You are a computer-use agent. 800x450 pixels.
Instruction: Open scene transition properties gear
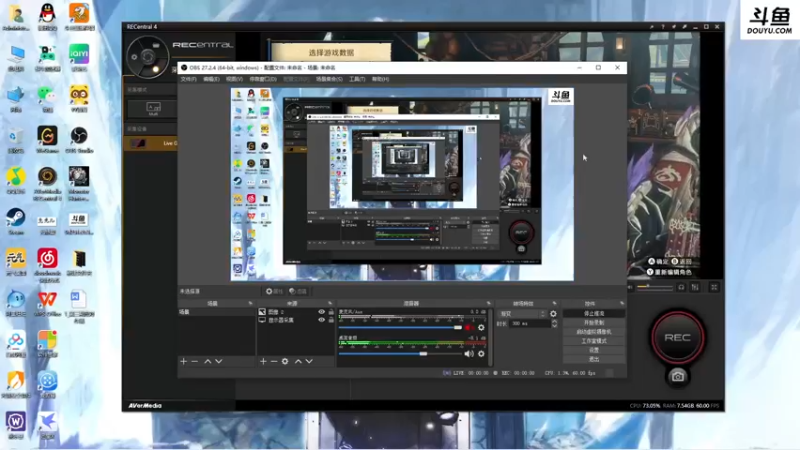point(554,314)
